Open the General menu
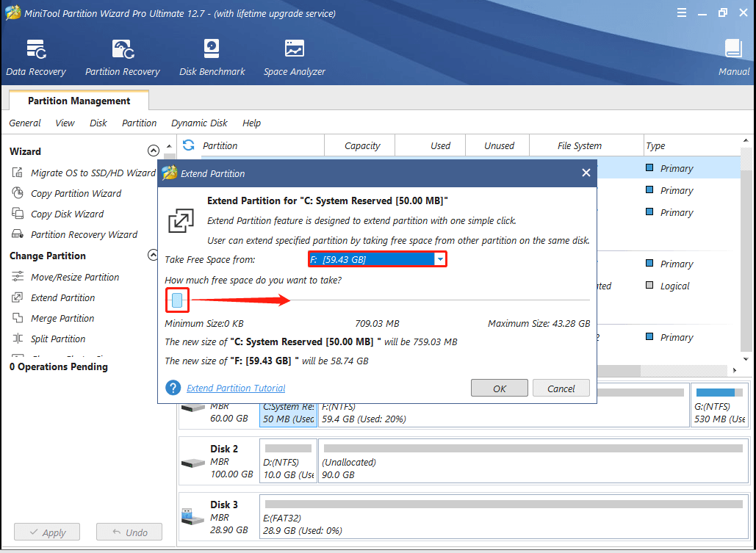 tap(24, 123)
